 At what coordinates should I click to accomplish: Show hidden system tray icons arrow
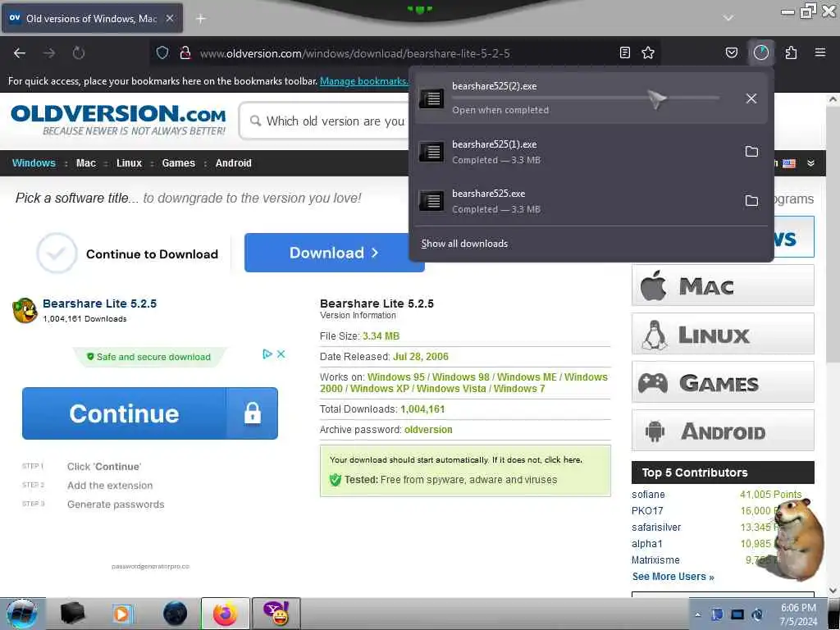pyautogui.click(x=697, y=614)
